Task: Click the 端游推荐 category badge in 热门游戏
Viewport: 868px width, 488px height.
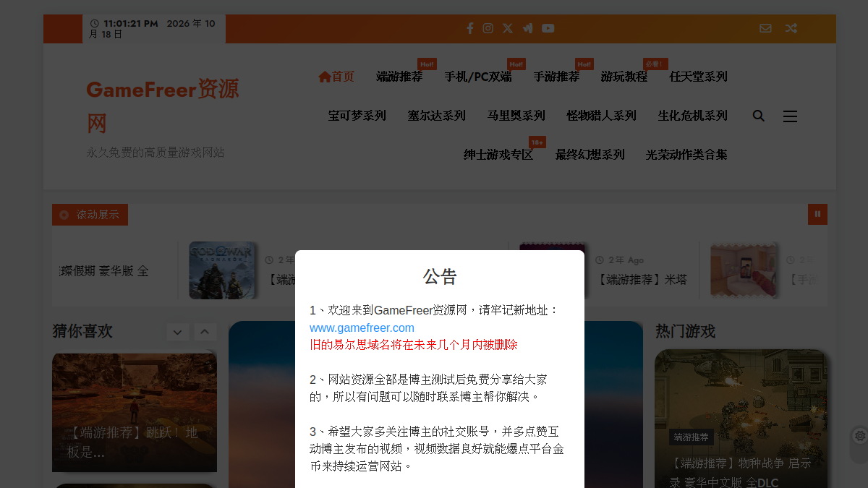Action: (x=692, y=437)
